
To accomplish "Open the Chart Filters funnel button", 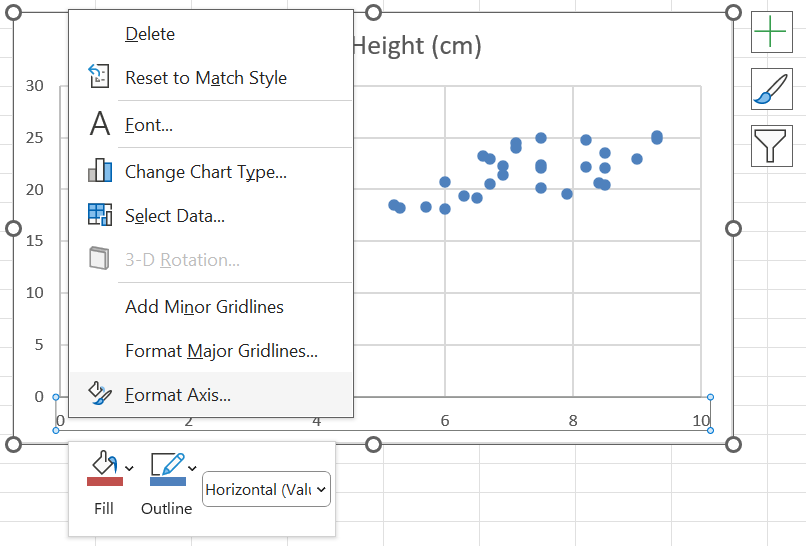I will tap(770, 145).
